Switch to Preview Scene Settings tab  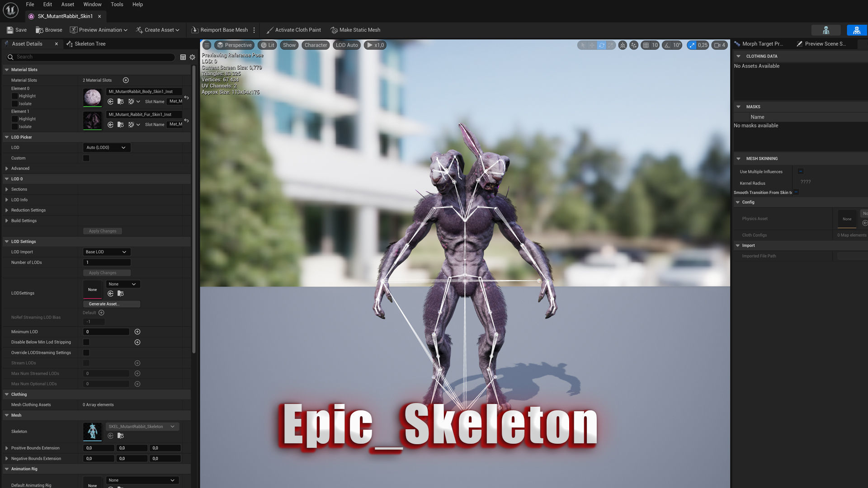821,44
